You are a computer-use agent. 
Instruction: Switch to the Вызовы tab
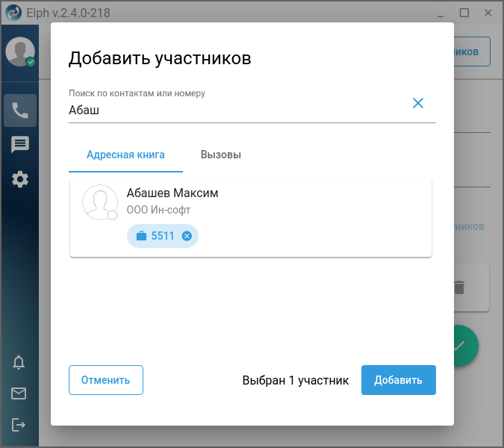tap(221, 155)
